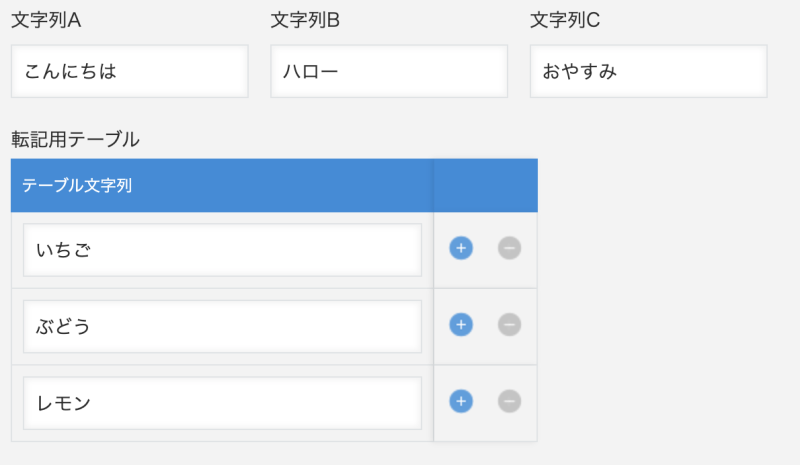
Task: Click the 転記用テーブル table title
Action: (x=75, y=139)
